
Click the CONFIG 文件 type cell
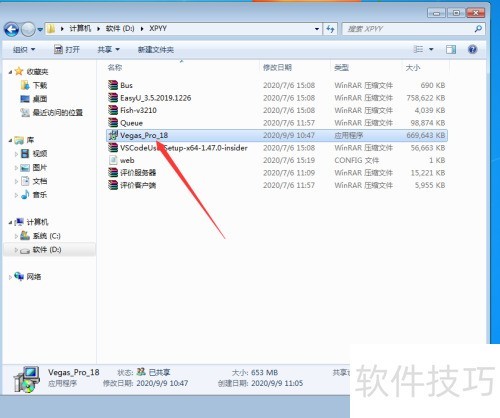point(357,160)
